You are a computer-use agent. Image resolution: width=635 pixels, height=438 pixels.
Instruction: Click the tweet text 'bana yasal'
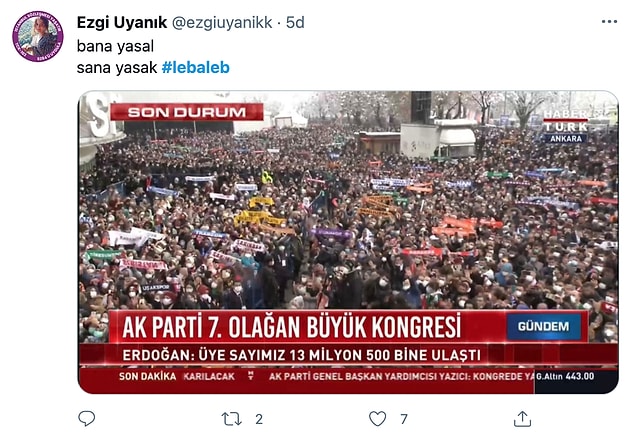click(x=115, y=46)
